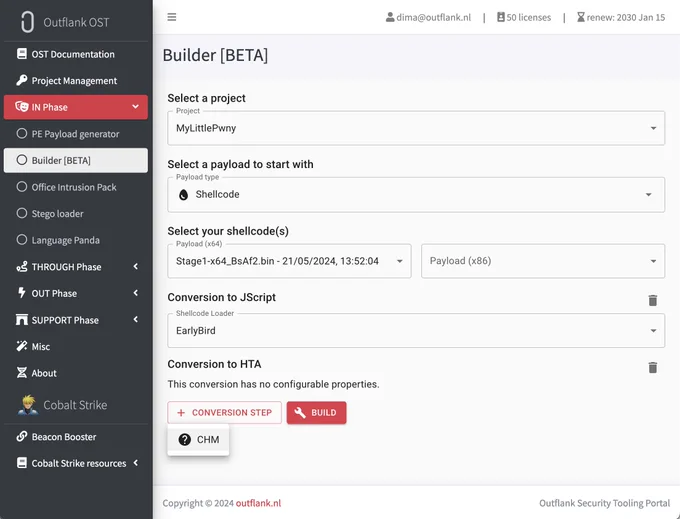The image size is (680, 519).
Task: Expand the OUT Phase chevron
Action: (x=136, y=293)
